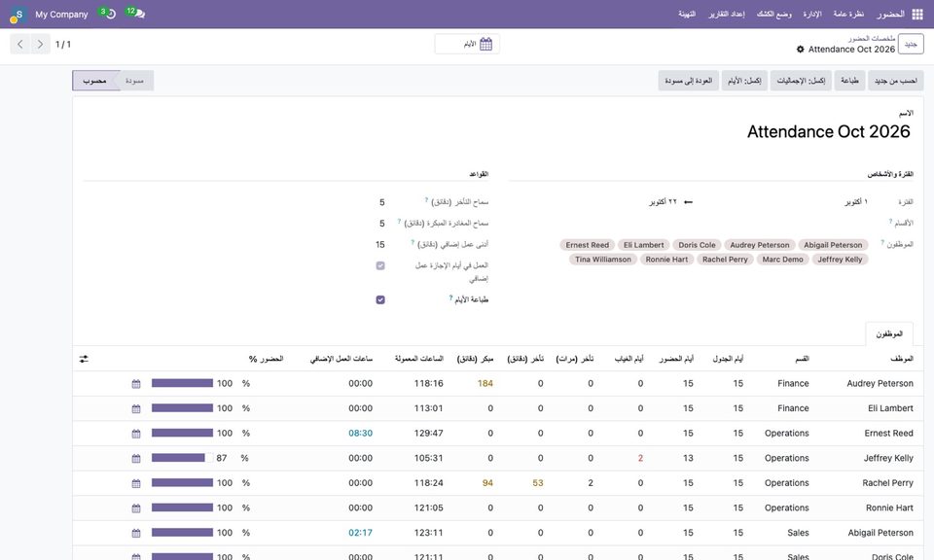This screenshot has height=560, width=934.
Task: Toggle the طباعة الأيام checkbox
Action: [x=380, y=300]
